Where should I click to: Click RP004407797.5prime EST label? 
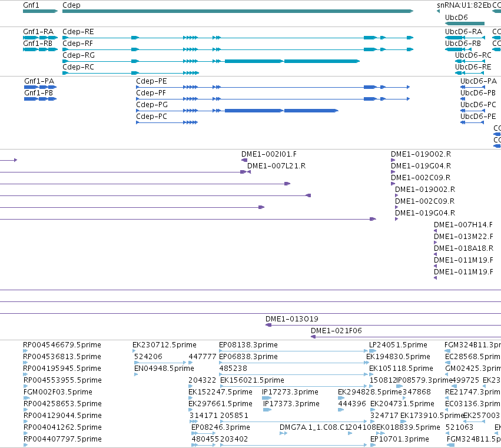pos(62,439)
